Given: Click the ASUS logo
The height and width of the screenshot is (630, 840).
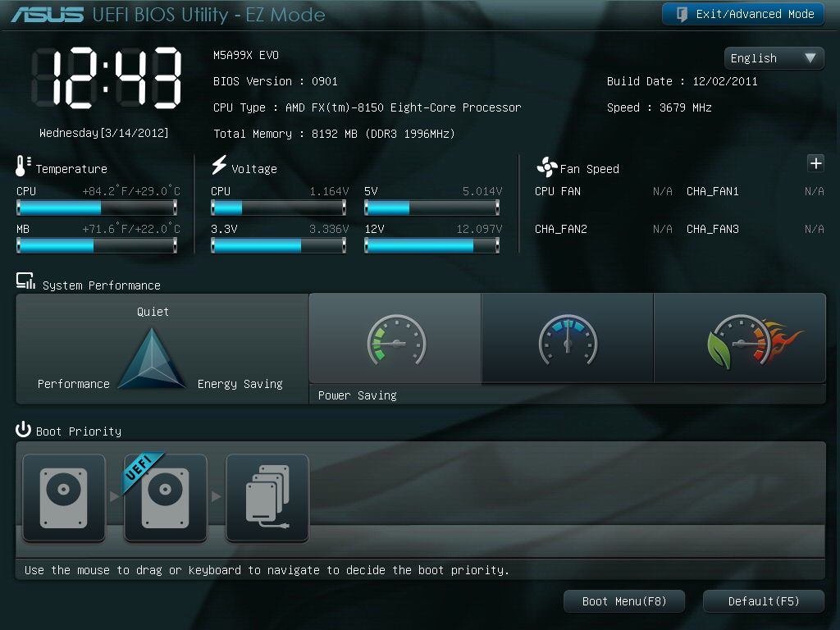Looking at the screenshot, I should pyautogui.click(x=47, y=15).
